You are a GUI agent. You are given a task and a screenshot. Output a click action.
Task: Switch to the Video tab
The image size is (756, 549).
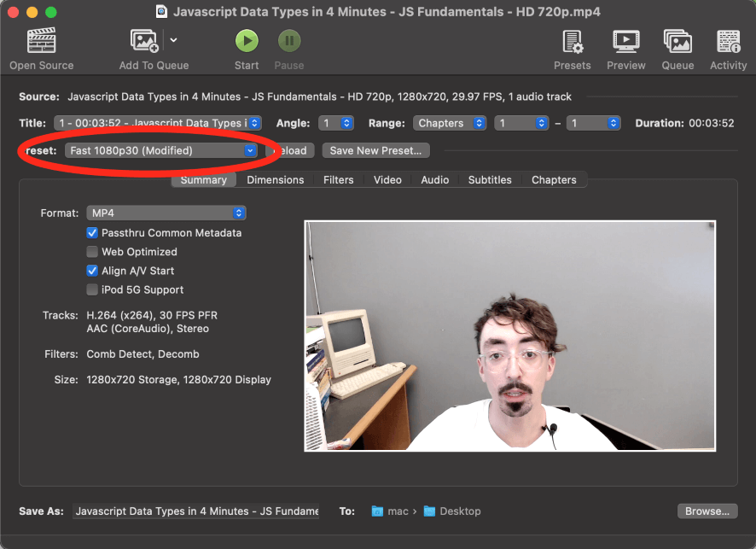(x=387, y=180)
